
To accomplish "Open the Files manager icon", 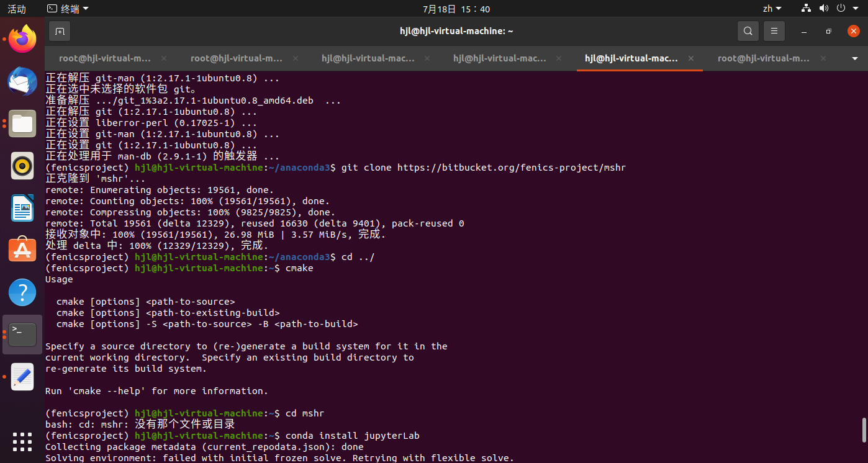I will [x=22, y=124].
